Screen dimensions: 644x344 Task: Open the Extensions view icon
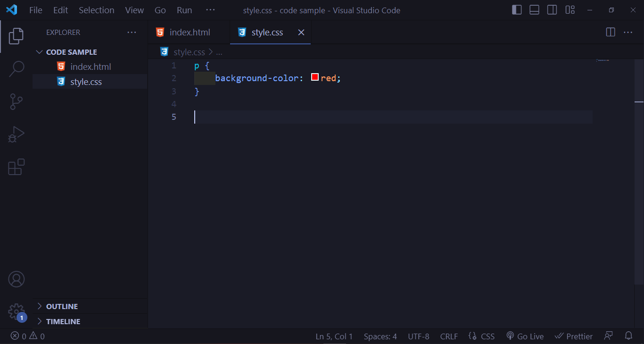[16, 167]
